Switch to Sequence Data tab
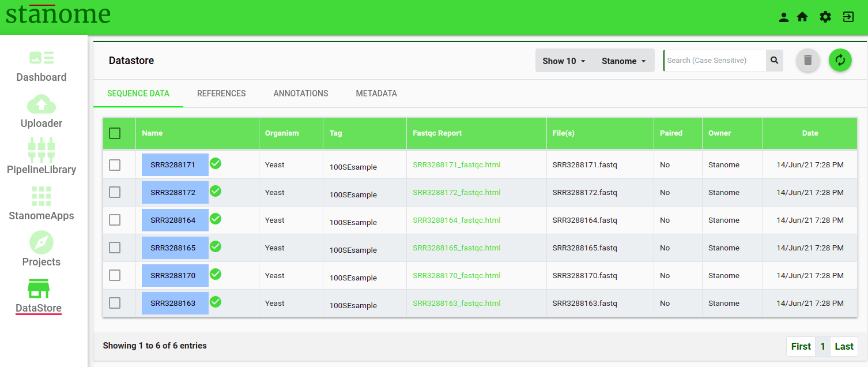Screen dimensions: 868x367 (x=138, y=93)
